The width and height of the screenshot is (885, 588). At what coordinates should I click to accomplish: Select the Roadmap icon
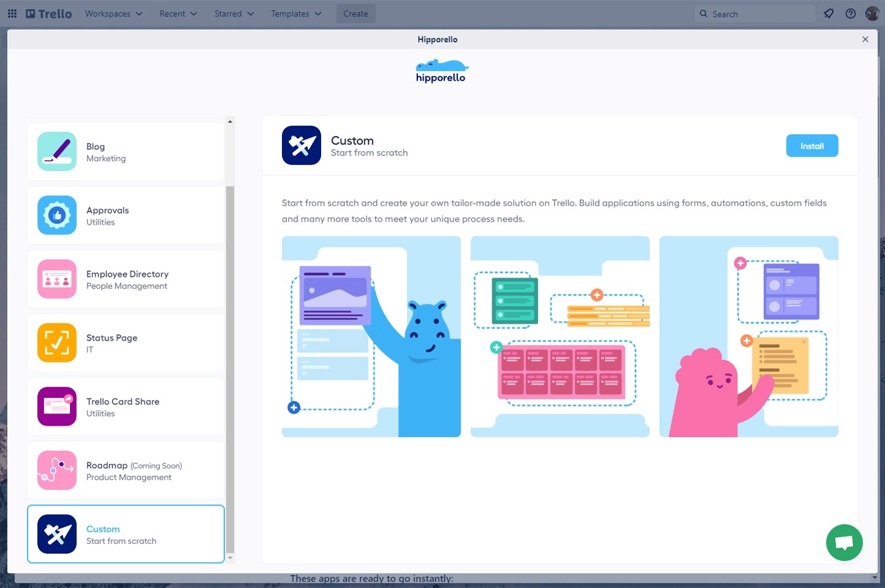pos(57,470)
